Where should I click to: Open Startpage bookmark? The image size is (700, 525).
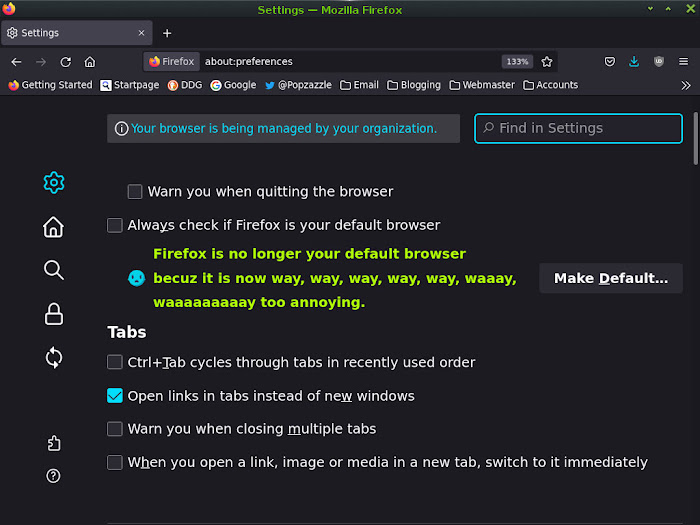(x=130, y=85)
